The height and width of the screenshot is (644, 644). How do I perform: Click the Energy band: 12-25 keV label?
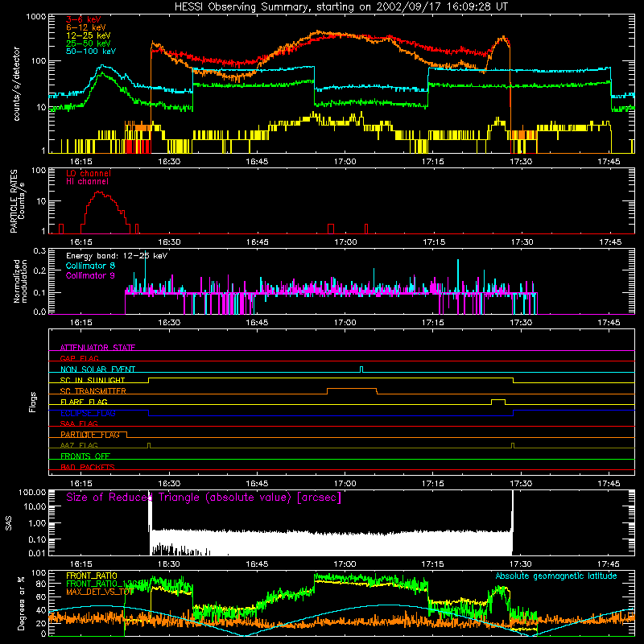pos(117,256)
